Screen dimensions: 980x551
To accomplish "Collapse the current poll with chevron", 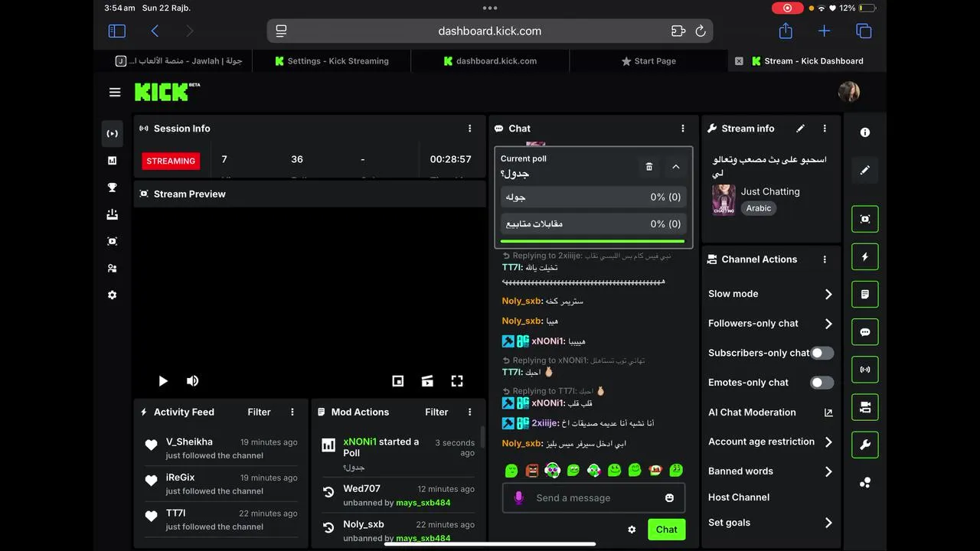I will (x=675, y=166).
